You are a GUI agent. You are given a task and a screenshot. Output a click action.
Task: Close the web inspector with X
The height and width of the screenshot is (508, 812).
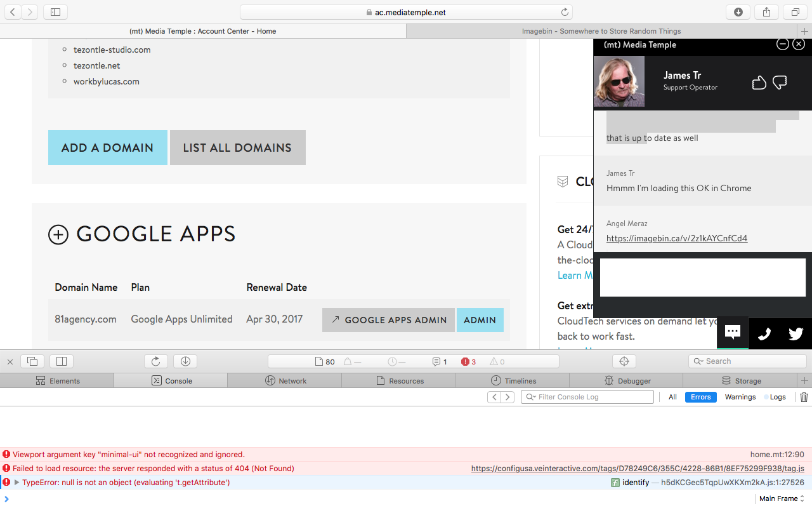pos(10,361)
